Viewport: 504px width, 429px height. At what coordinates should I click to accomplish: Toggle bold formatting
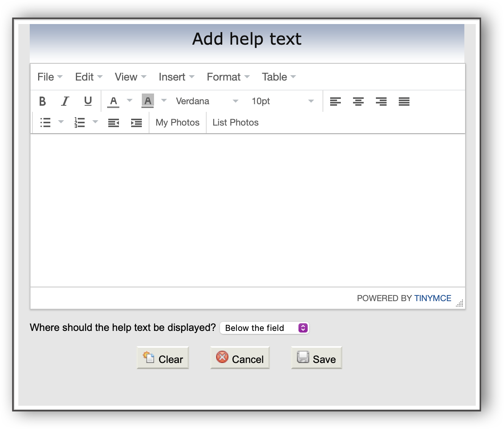click(42, 101)
